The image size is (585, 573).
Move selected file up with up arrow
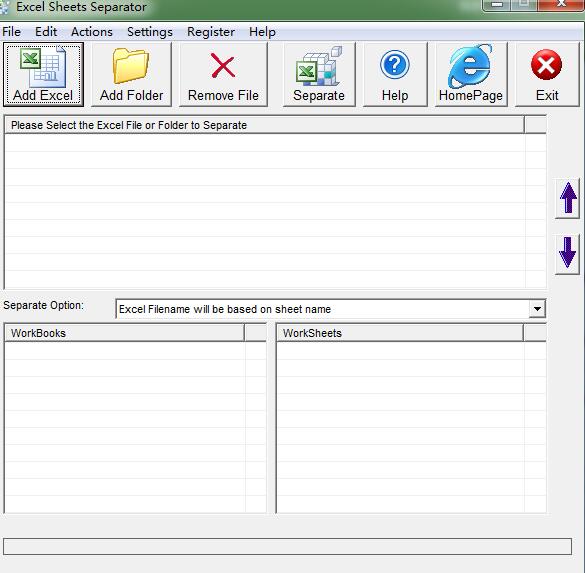[x=567, y=198]
